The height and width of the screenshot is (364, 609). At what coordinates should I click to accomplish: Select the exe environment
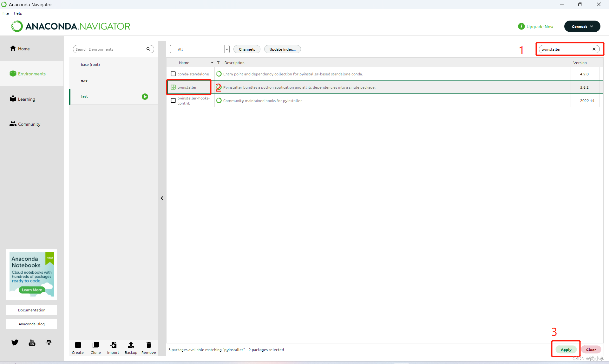coord(114,80)
